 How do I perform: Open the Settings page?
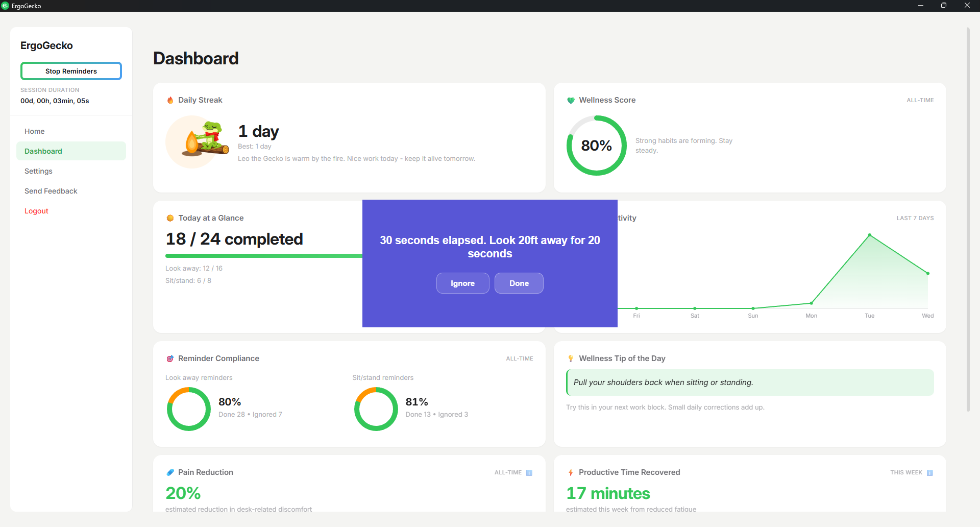[38, 171]
